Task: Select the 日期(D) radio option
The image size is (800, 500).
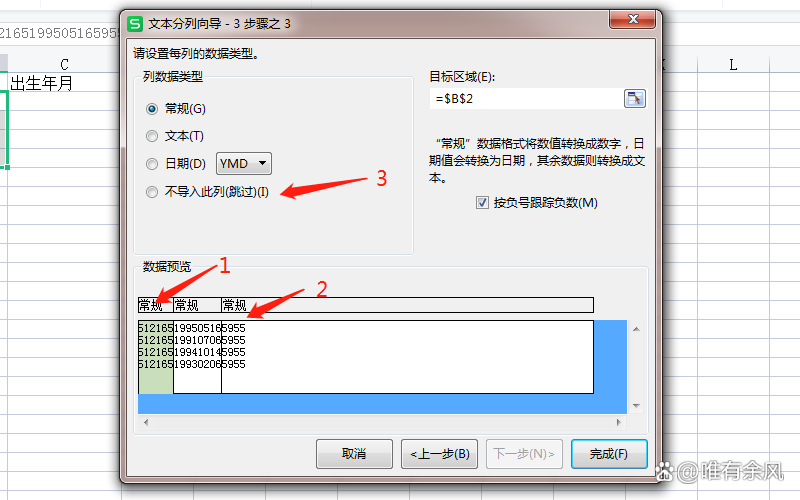Action: [152, 164]
